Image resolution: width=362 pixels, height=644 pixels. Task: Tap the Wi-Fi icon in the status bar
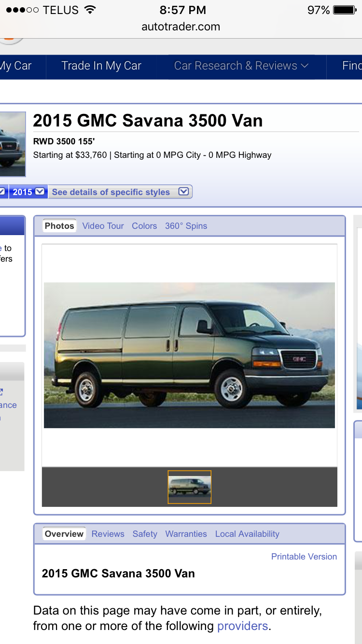pyautogui.click(x=89, y=10)
